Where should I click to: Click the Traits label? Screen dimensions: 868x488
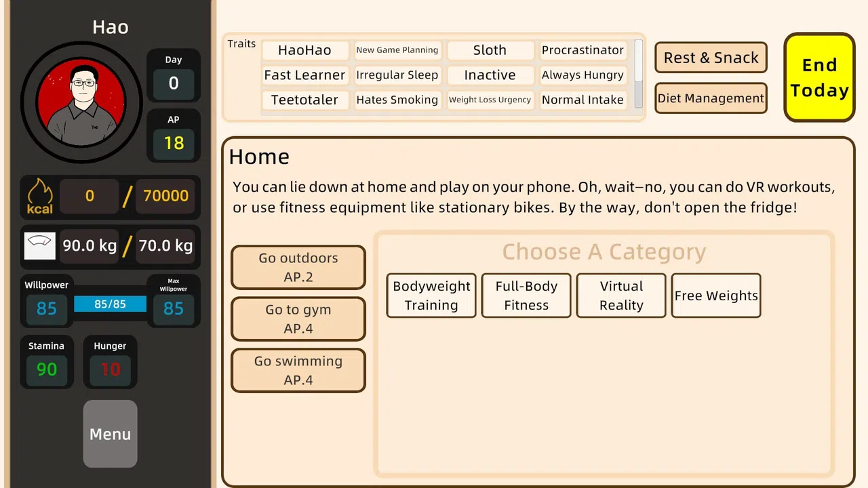(x=241, y=44)
